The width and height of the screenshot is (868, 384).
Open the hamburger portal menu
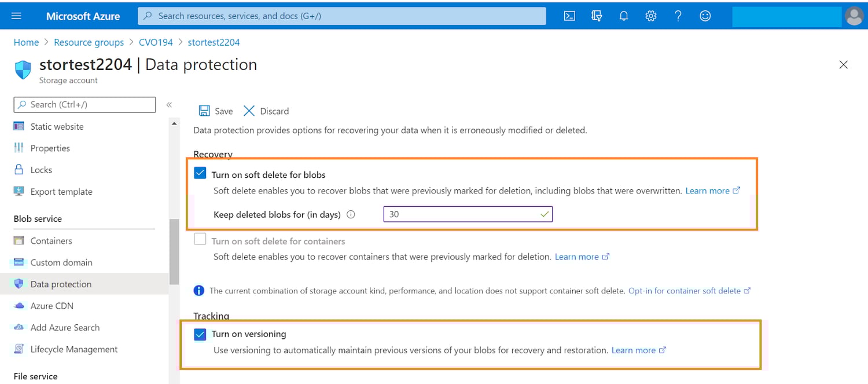click(16, 16)
